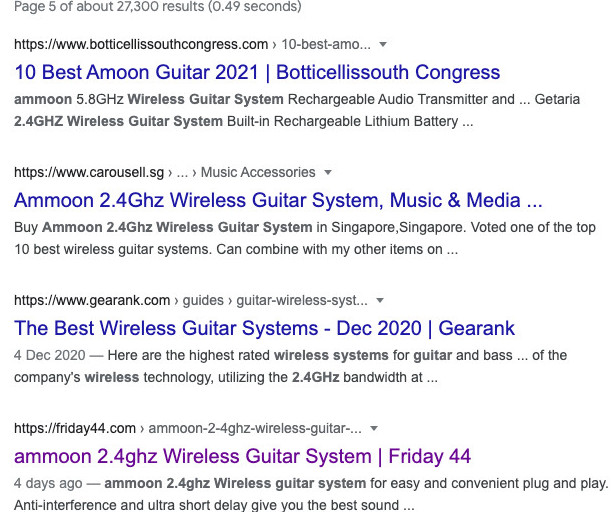Click the dropdown arrow beside gearank.com URL
613x512 pixels.
[x=380, y=301]
